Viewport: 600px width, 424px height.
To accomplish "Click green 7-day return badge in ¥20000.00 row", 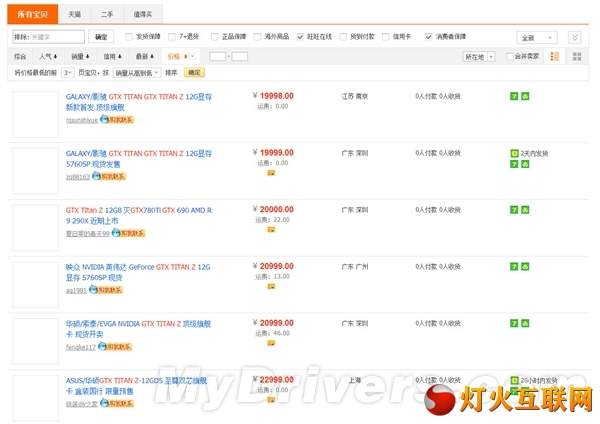I will click(514, 210).
